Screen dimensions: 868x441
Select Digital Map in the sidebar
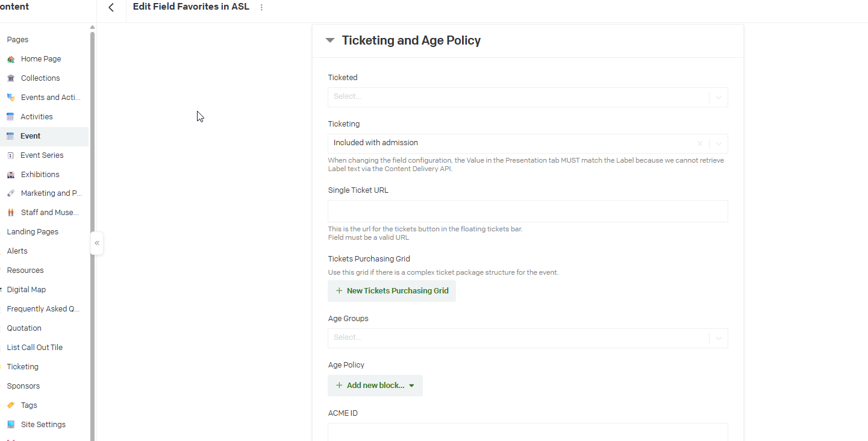point(27,290)
